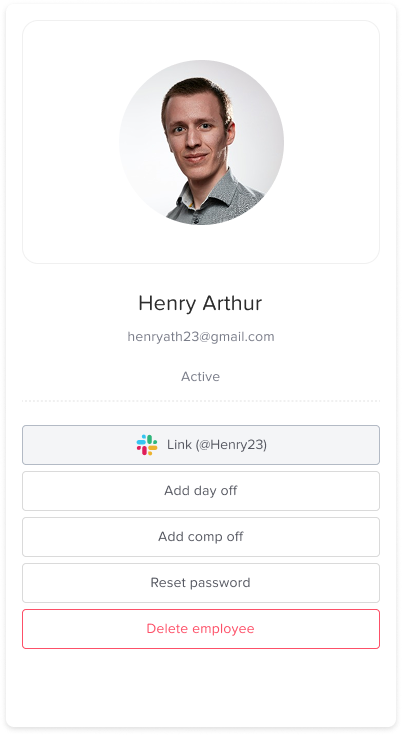Click the Active status label
Image resolution: width=402 pixels, height=735 pixels.
tap(201, 376)
